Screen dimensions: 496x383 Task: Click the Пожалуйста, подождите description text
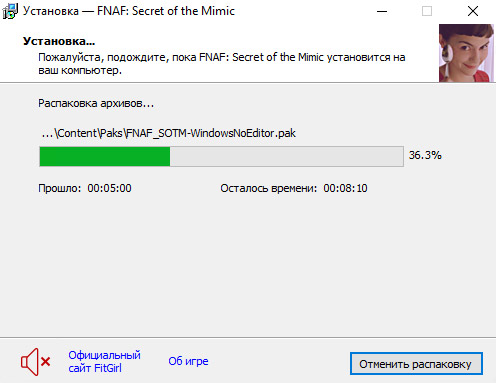222,64
